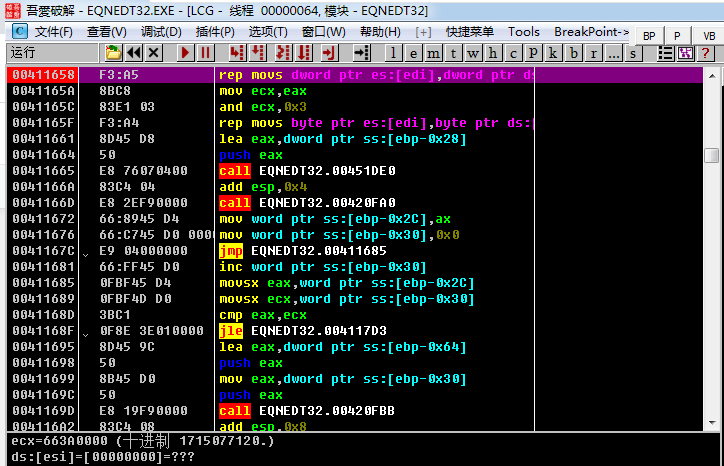The width and height of the screenshot is (724, 466).
Task: Click the BP button
Action: pyautogui.click(x=649, y=36)
